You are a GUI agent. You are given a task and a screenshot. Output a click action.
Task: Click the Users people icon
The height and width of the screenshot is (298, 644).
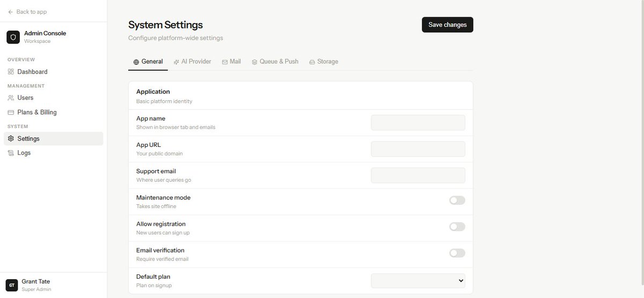11,98
